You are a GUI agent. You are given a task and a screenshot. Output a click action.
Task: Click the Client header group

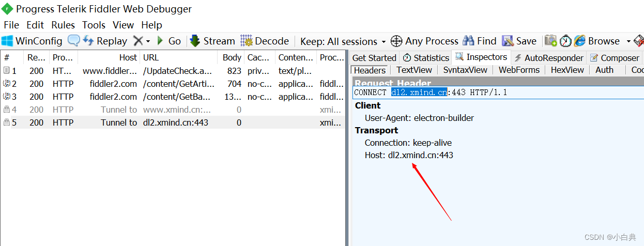click(x=367, y=105)
